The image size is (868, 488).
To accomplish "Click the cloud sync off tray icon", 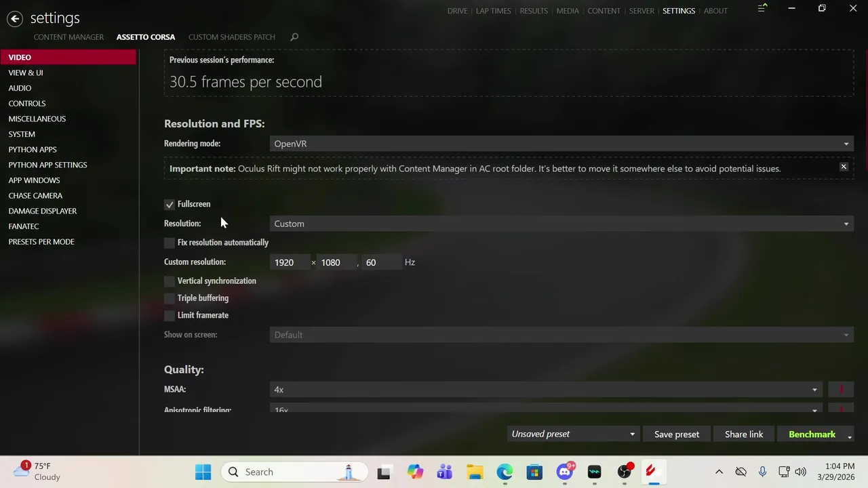I will click(741, 472).
